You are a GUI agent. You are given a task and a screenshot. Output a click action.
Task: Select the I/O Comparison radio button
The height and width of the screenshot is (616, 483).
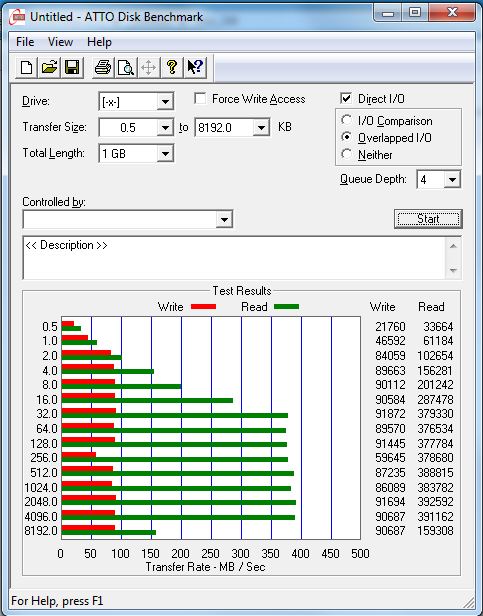[346, 120]
